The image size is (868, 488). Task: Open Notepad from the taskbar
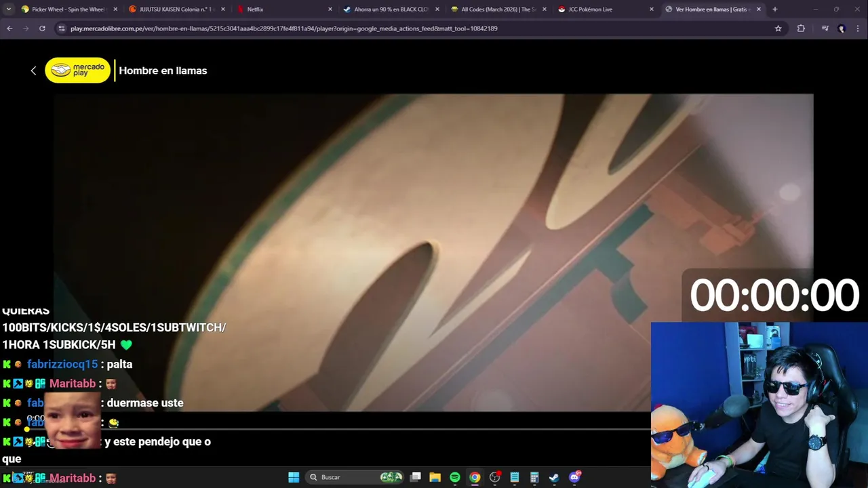click(x=515, y=477)
